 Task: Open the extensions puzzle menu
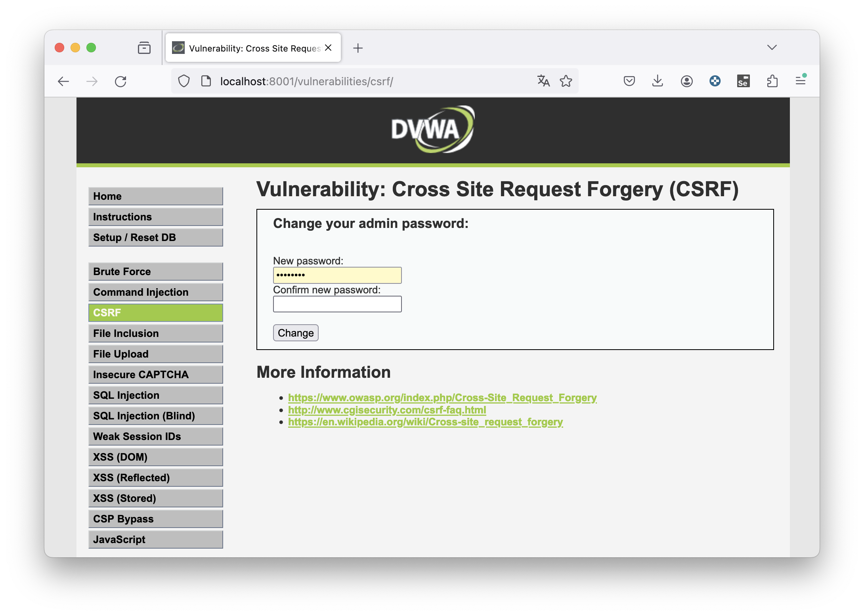[772, 81]
